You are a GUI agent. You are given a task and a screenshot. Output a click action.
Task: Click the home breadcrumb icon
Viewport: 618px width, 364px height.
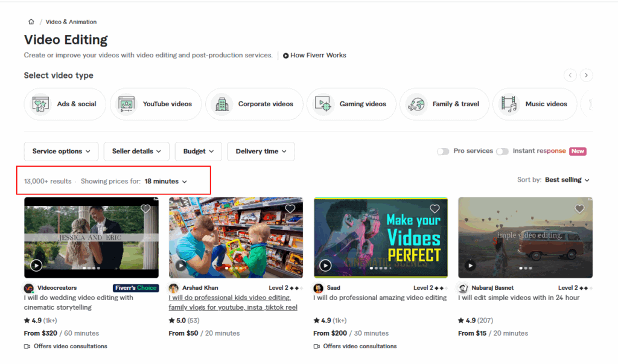tap(31, 22)
